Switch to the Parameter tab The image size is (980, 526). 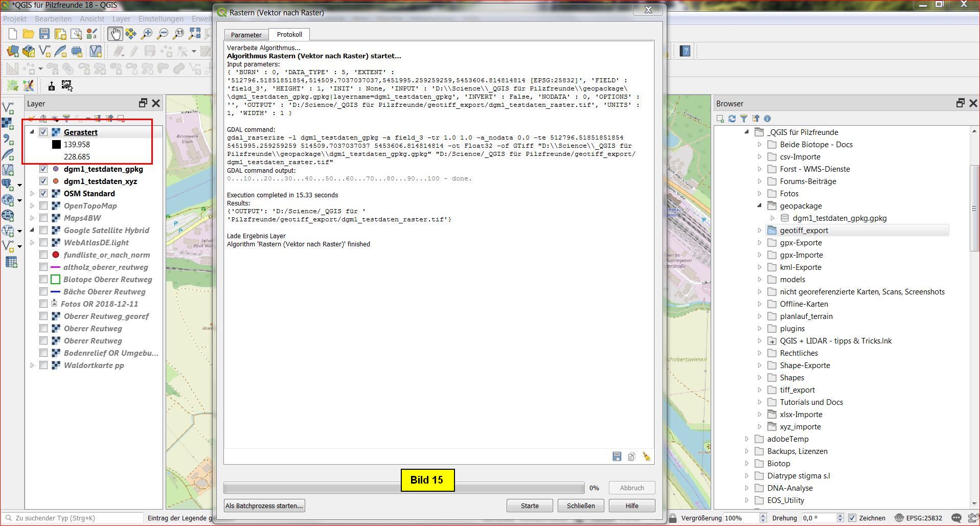(246, 35)
